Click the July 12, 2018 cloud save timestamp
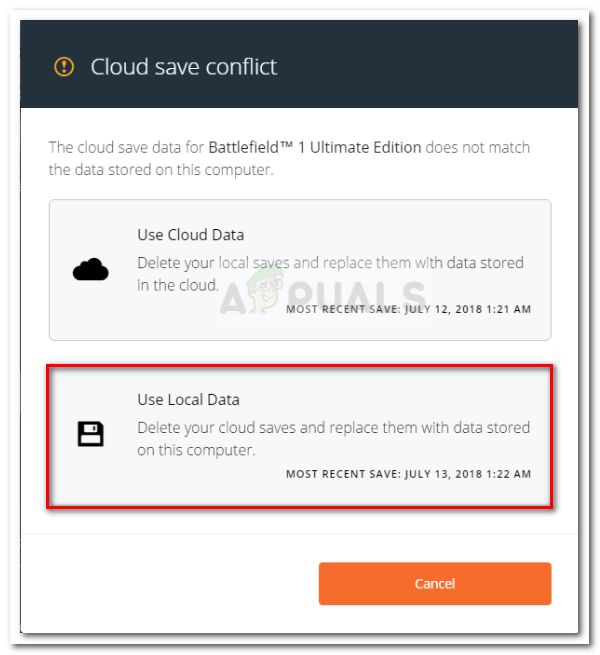 [x=408, y=309]
